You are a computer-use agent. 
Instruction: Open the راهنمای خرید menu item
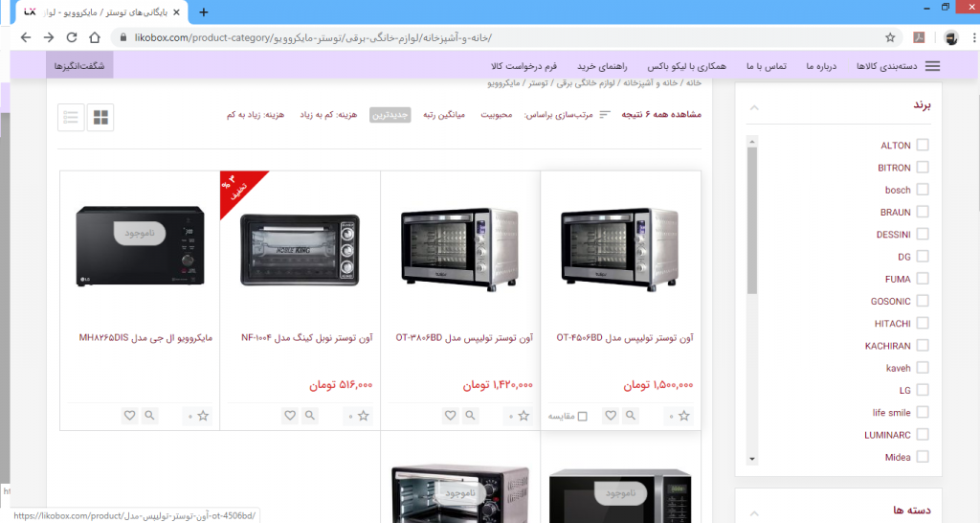tap(602, 66)
